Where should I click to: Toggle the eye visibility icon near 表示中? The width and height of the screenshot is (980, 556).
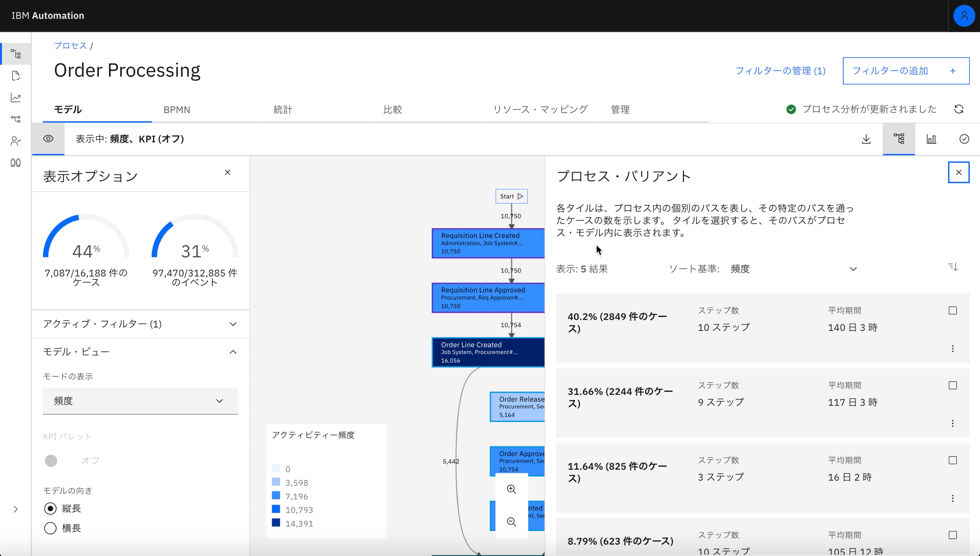pos(48,138)
